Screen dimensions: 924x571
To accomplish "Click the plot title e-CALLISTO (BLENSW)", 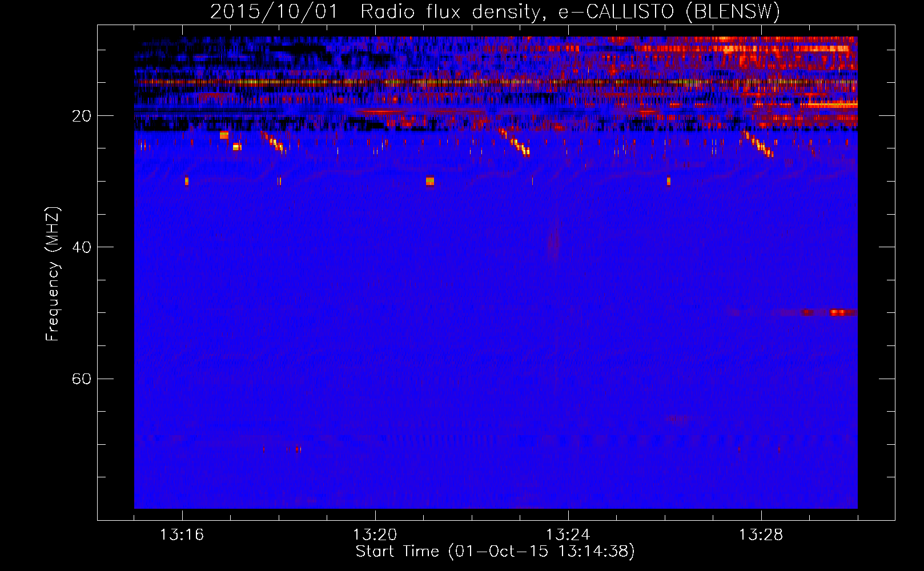I will pos(495,12).
